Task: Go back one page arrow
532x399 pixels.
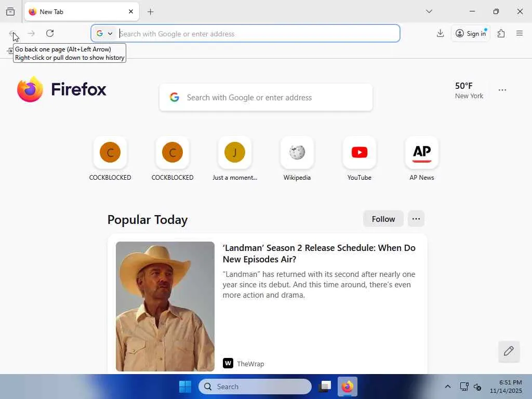Action: pos(12,33)
